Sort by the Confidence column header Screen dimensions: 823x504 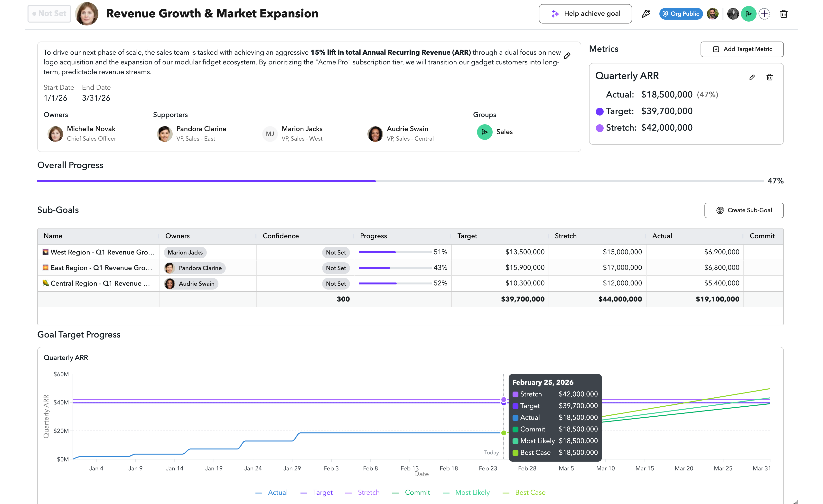[281, 236]
